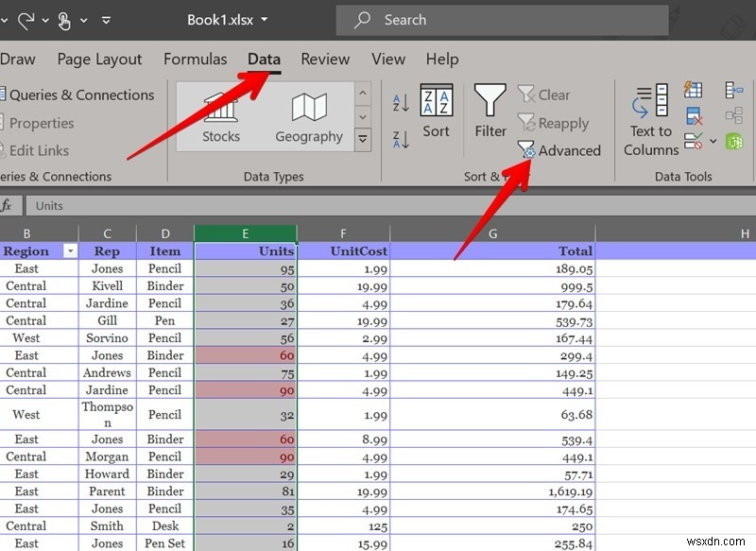
Task: Open Data Validation
Action: point(691,142)
